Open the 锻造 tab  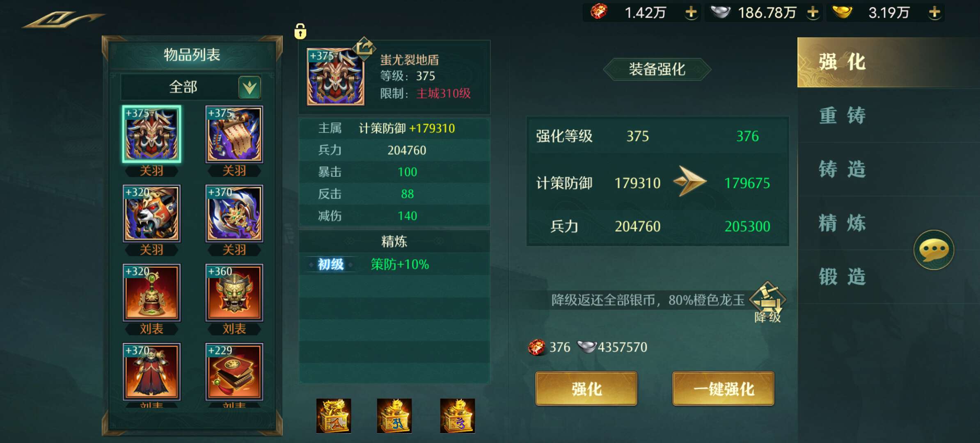point(842,277)
